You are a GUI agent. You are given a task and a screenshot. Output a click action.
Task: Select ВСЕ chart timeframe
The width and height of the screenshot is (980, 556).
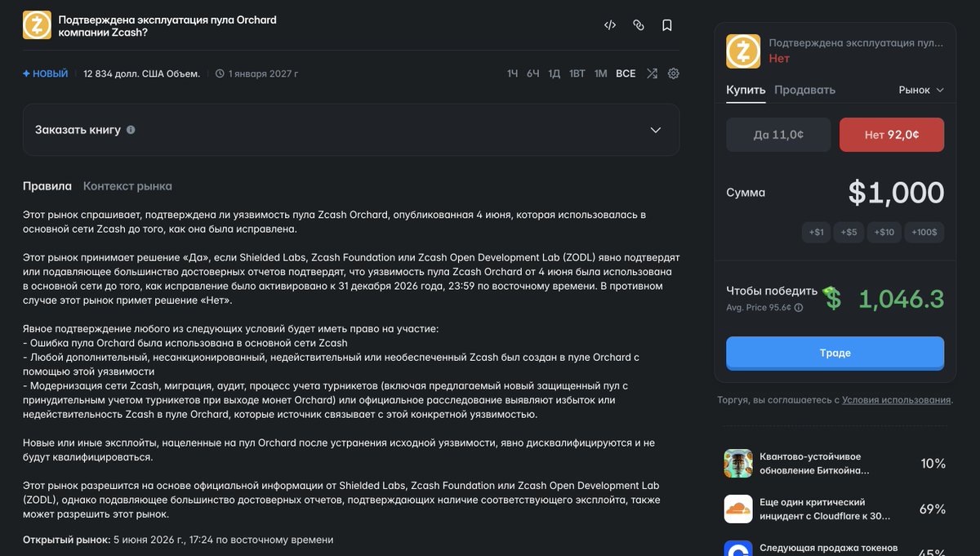[x=626, y=73]
